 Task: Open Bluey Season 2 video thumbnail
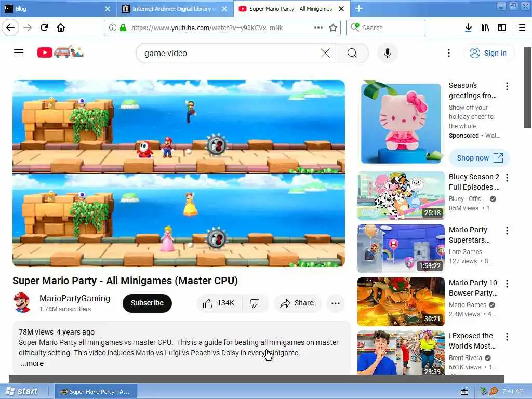(x=401, y=196)
